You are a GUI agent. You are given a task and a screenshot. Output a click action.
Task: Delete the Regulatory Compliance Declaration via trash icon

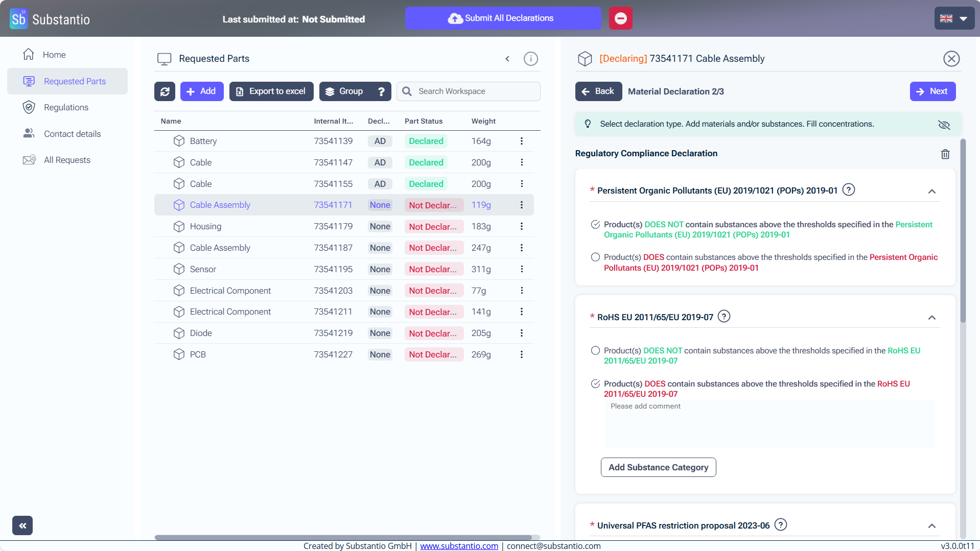[945, 154]
